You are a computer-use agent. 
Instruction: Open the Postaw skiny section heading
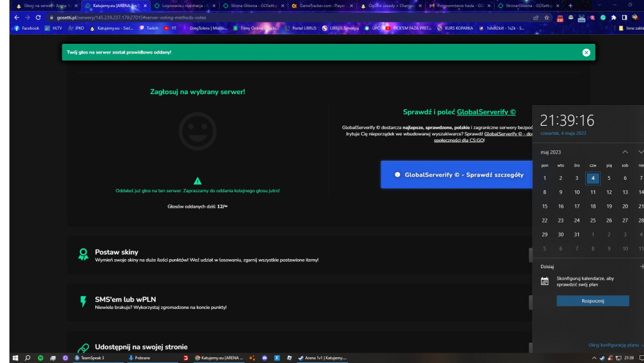pyautogui.click(x=117, y=252)
